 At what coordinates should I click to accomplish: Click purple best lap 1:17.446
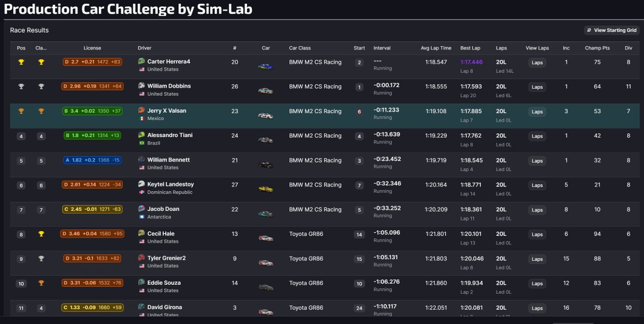click(472, 62)
